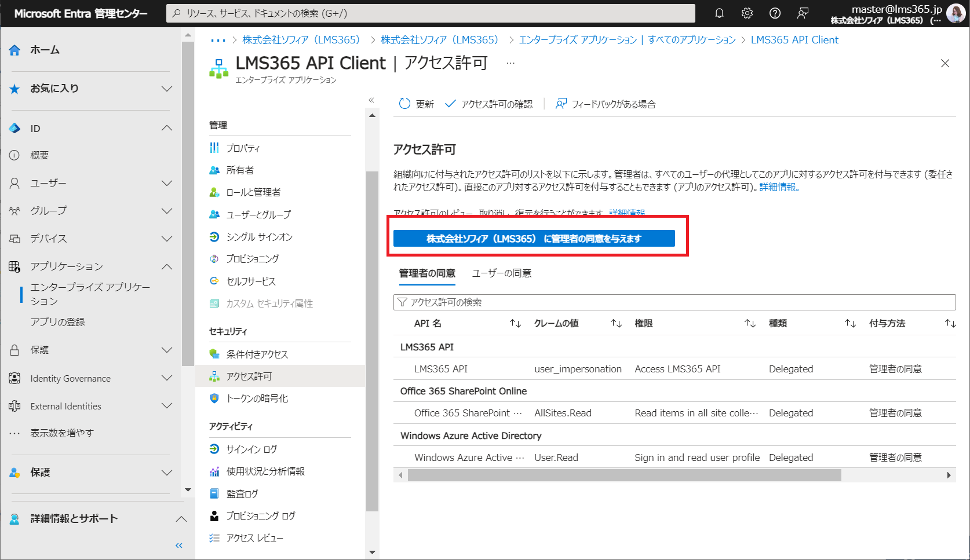Screen dimensions: 970x560
Task: Click the トークンの暗号化 shield icon
Action: pos(214,398)
